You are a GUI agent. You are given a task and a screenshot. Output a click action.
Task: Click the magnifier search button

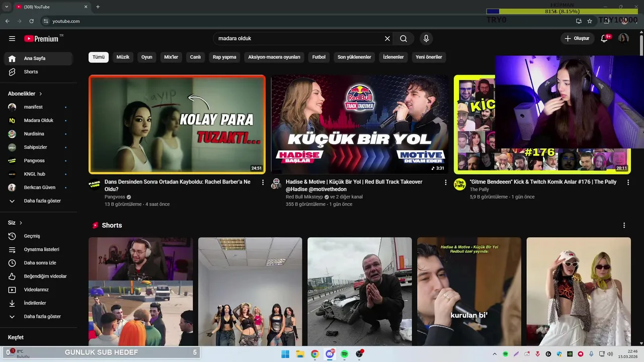tap(404, 39)
